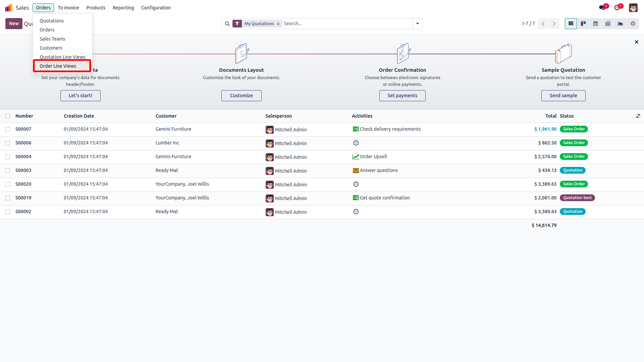The height and width of the screenshot is (362, 644).
Task: Open Configuration menu dropdown
Action: 156,8
